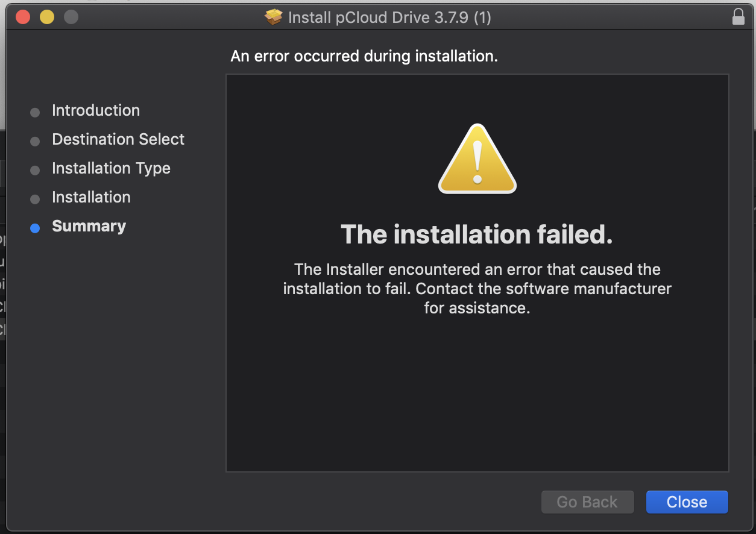Click the yellow warning triangle icon
Viewport: 756px width, 534px height.
(x=477, y=160)
